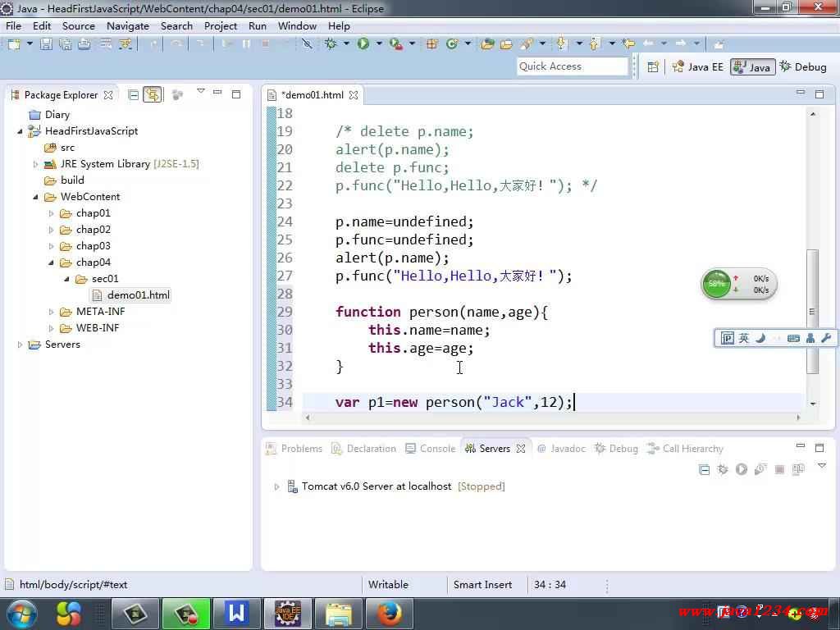Click the New wizard toolbar icon
Viewport: 840px width, 630px height.
tap(14, 44)
